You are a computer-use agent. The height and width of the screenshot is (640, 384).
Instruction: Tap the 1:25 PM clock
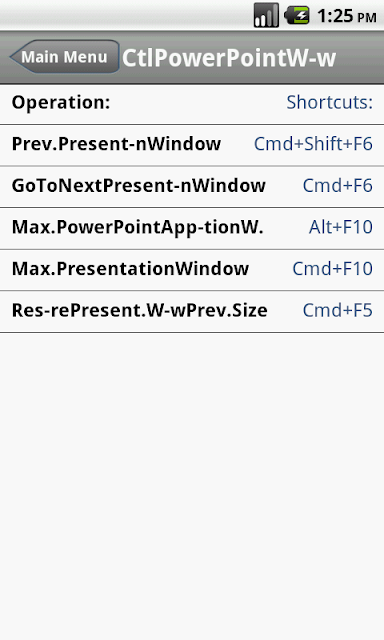(x=346, y=16)
